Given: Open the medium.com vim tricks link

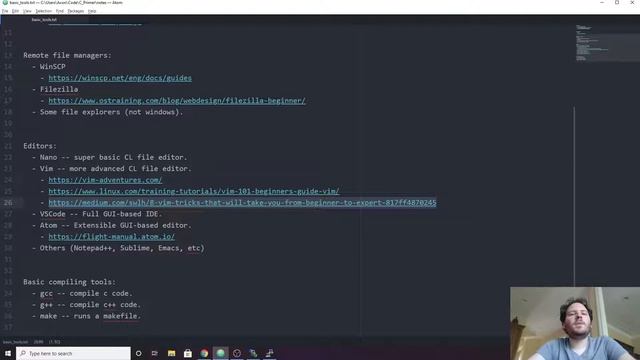Looking at the screenshot, I should 242,202.
